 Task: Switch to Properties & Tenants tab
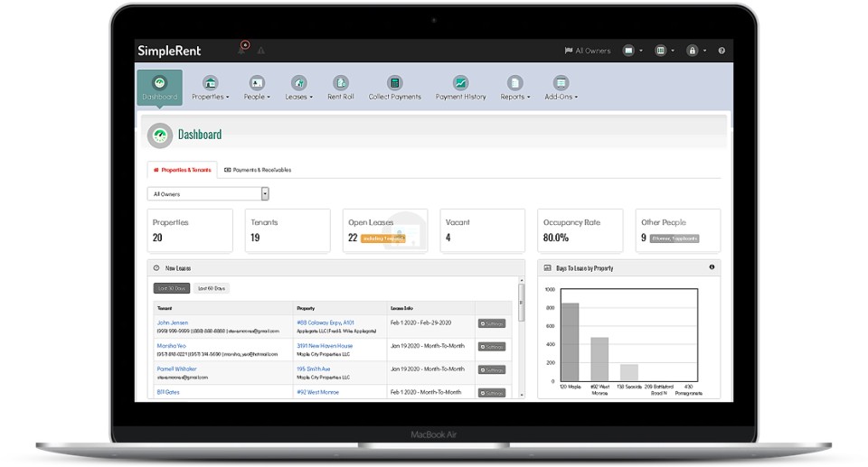tap(182, 170)
